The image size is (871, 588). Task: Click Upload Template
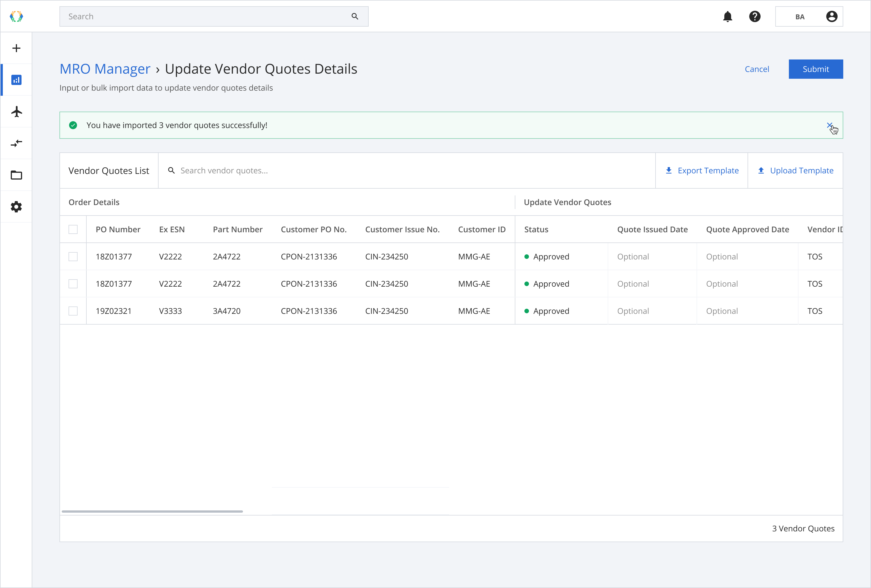pos(795,171)
